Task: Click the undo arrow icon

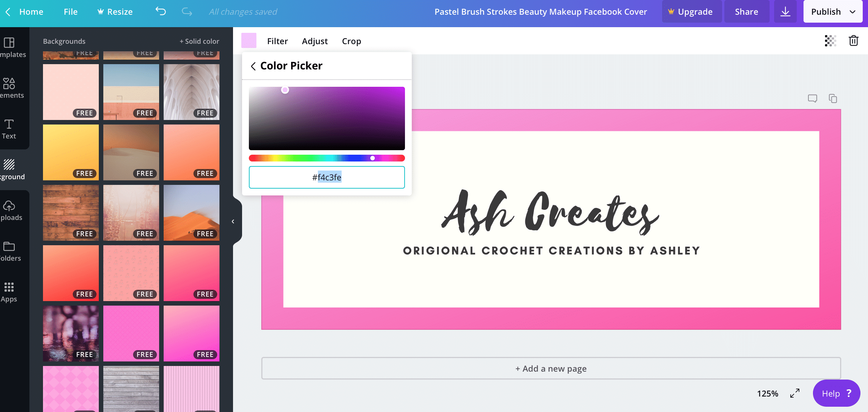Action: coord(161,12)
